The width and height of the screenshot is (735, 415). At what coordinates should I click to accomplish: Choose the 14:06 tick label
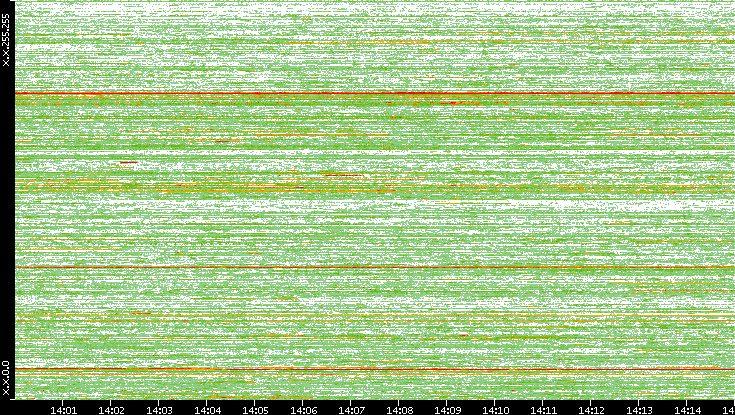303,410
